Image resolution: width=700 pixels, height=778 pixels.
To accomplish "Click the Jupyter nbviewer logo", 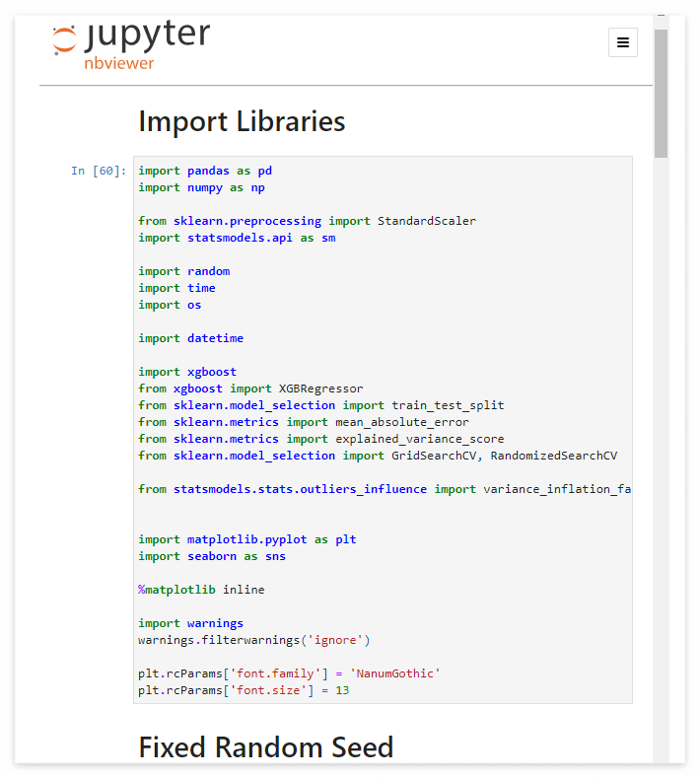I will pos(131,44).
